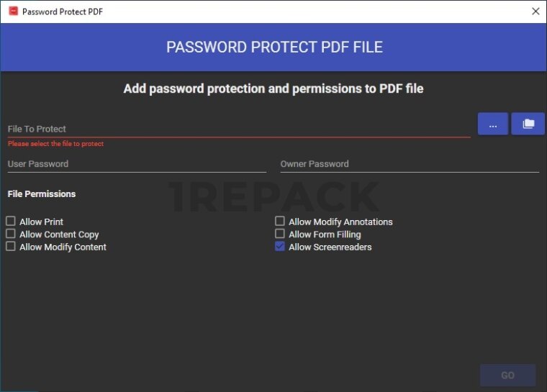Click the Allow Screenreaders label text
This screenshot has width=547, height=392.
point(330,247)
